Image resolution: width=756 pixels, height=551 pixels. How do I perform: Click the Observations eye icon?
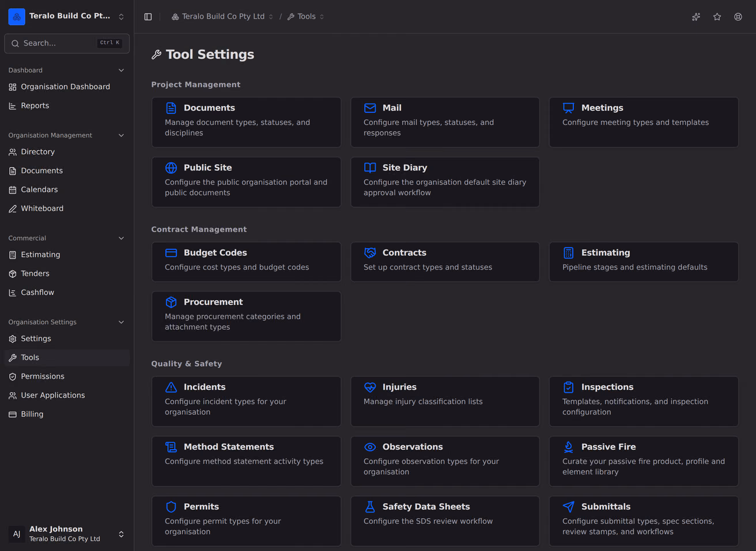(370, 447)
